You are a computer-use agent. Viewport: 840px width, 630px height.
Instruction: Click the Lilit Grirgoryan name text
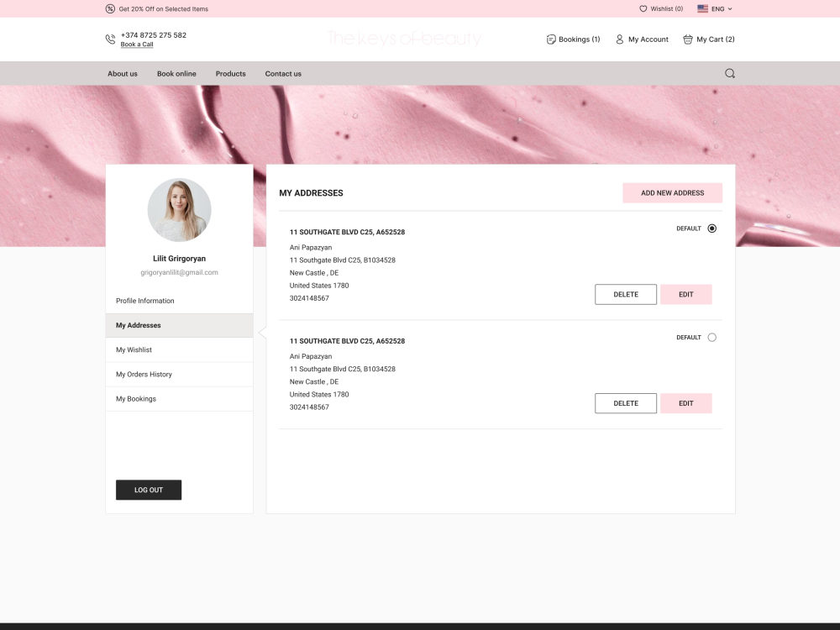coord(180,258)
